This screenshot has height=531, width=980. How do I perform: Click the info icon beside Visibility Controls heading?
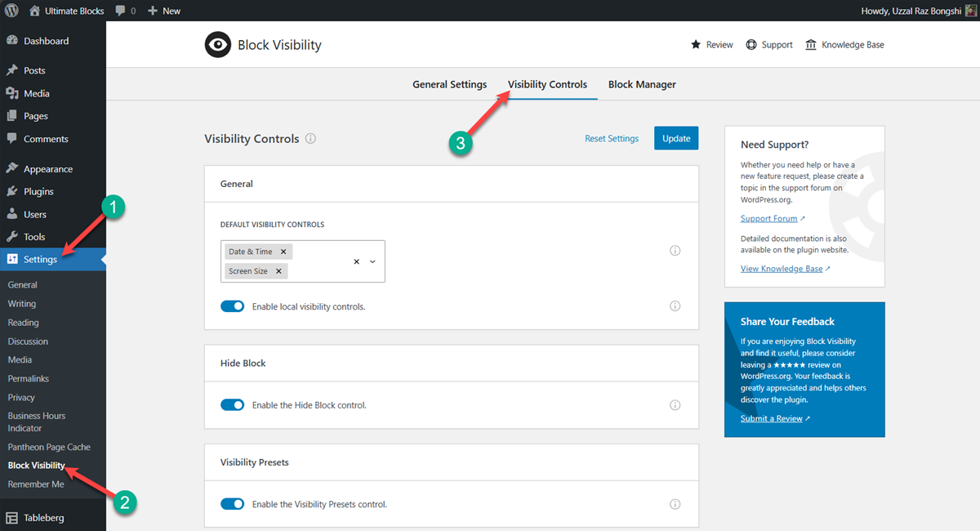tap(310, 138)
